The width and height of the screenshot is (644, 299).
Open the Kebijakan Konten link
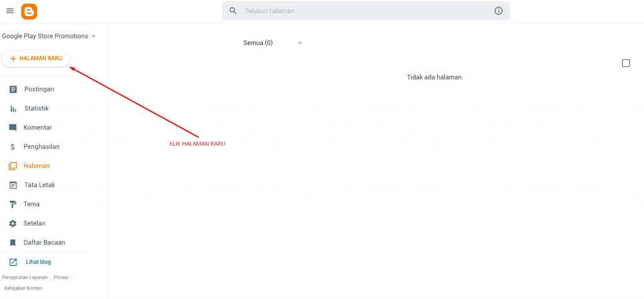coord(23,288)
